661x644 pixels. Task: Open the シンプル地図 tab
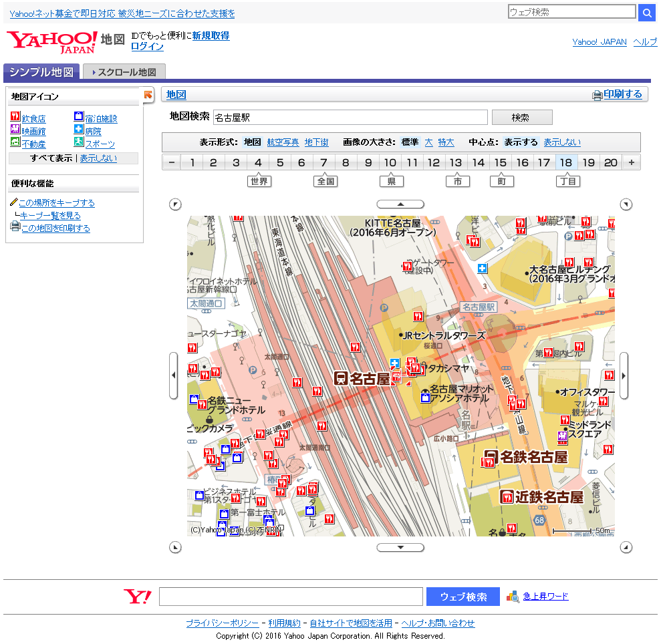(x=41, y=71)
